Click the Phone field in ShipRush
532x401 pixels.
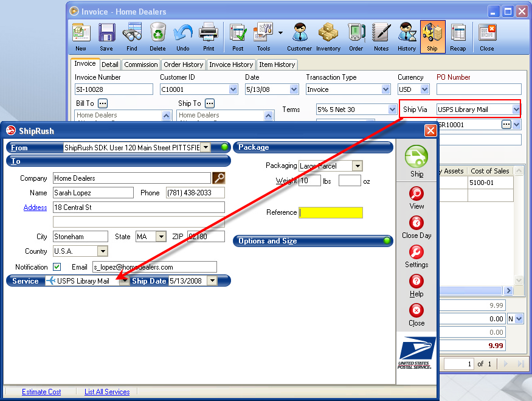[x=195, y=193]
